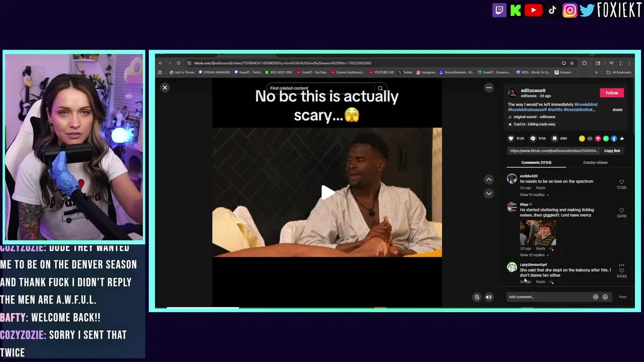Share the video to WhatsApp
Image resolution: width=644 pixels, height=362 pixels.
(606, 138)
